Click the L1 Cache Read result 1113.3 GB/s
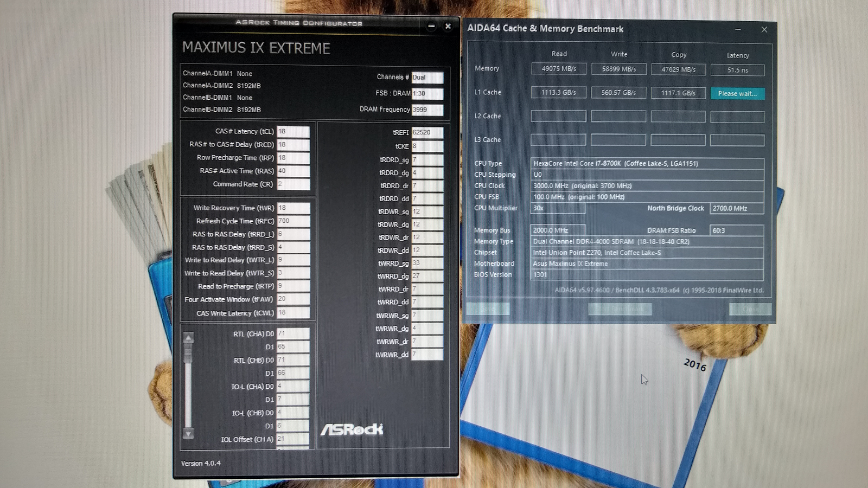Viewport: 868px width, 488px height. point(559,92)
